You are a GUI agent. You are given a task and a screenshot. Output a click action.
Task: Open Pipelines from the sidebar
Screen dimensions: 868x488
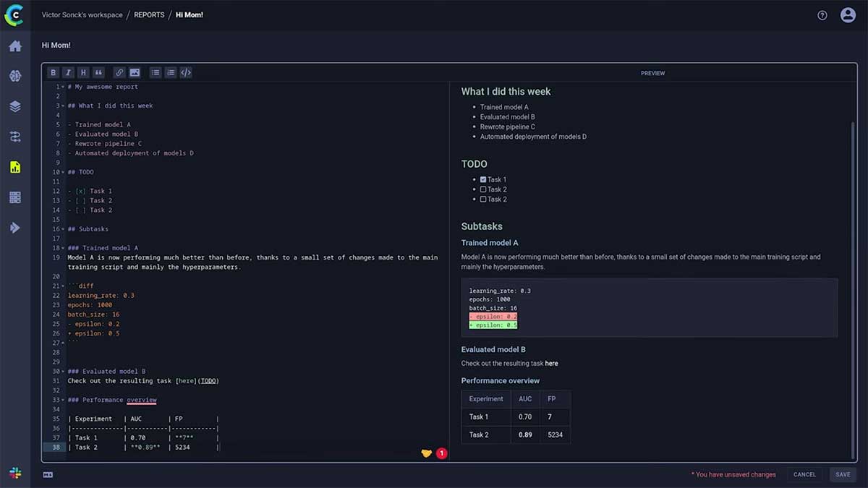coord(15,137)
